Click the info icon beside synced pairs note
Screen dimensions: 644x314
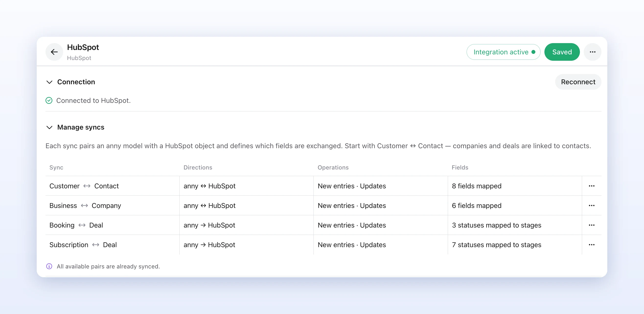[49, 266]
